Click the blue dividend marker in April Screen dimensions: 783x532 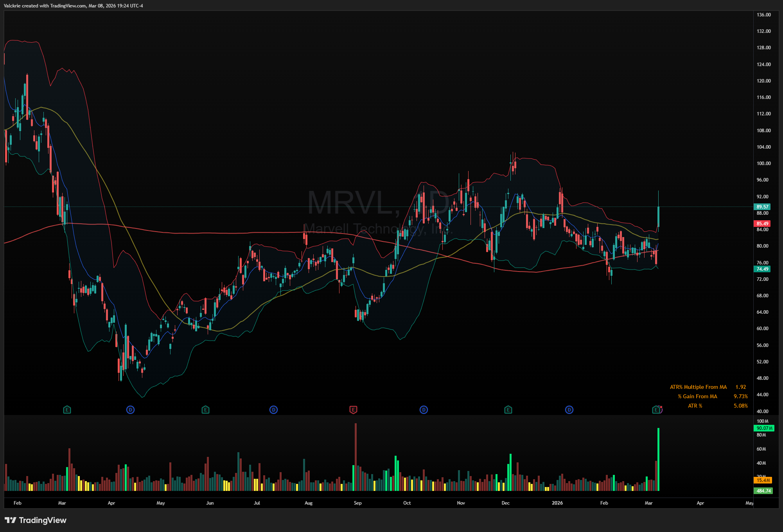130,410
